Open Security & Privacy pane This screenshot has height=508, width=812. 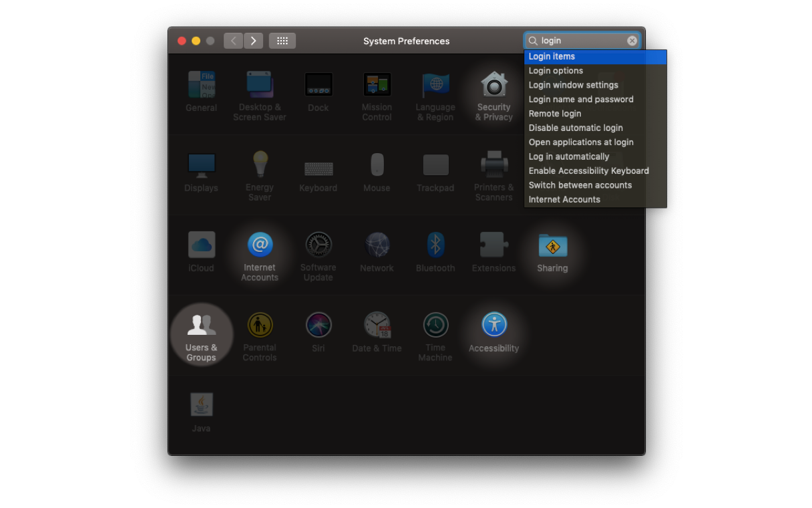[494, 96]
